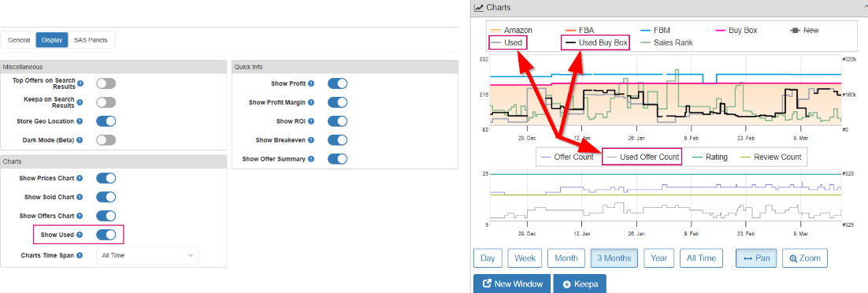
Task: Set chart range to Month
Action: [566, 258]
